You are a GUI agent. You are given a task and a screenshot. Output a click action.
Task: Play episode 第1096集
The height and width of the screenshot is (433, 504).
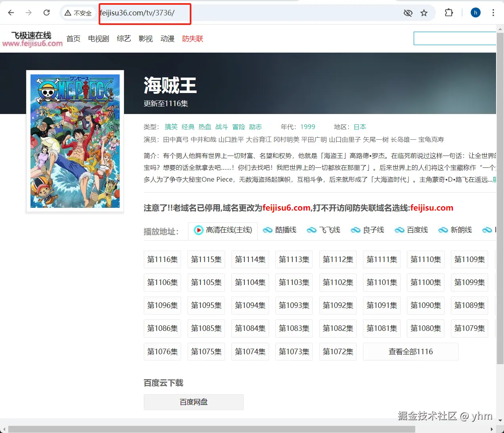tap(162, 305)
